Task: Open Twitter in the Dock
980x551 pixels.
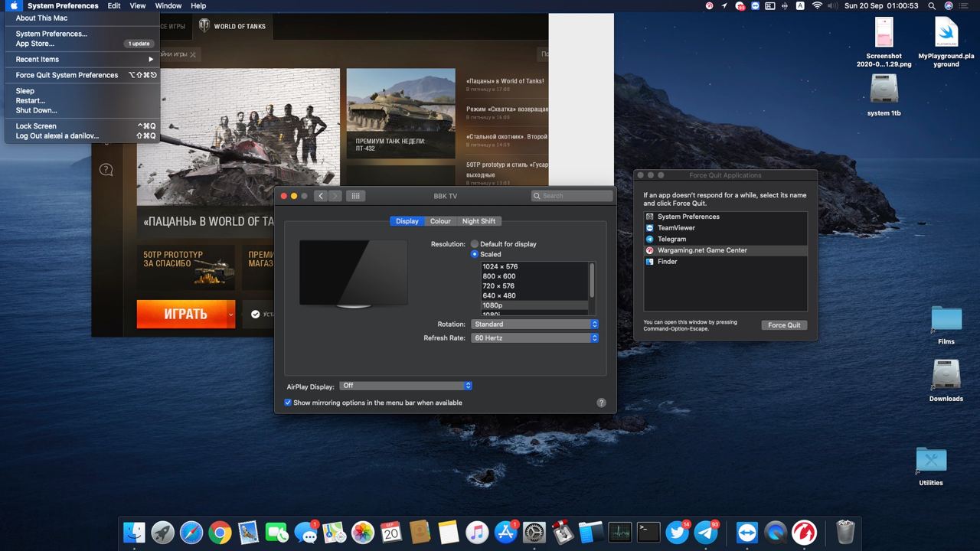Action: pyautogui.click(x=678, y=532)
